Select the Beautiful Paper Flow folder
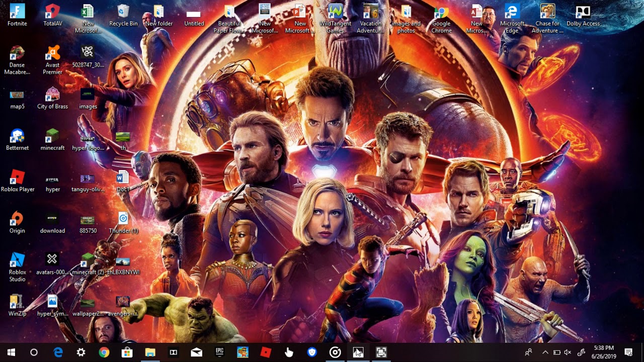 [229, 19]
